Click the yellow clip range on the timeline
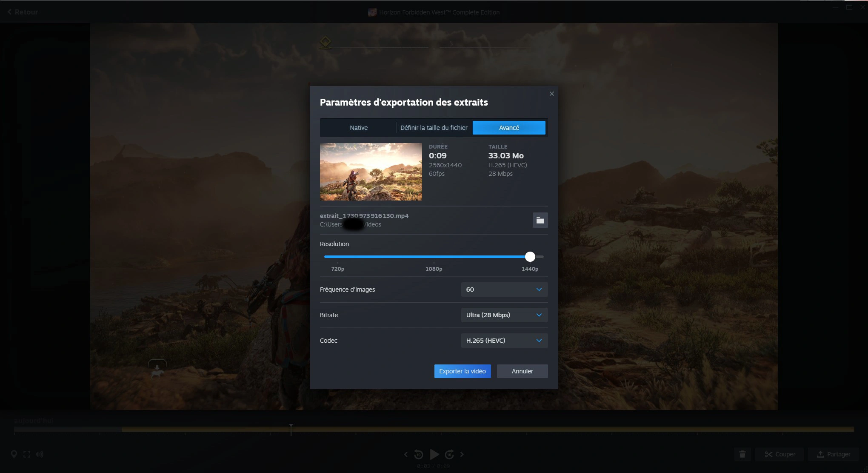 click(x=488, y=429)
